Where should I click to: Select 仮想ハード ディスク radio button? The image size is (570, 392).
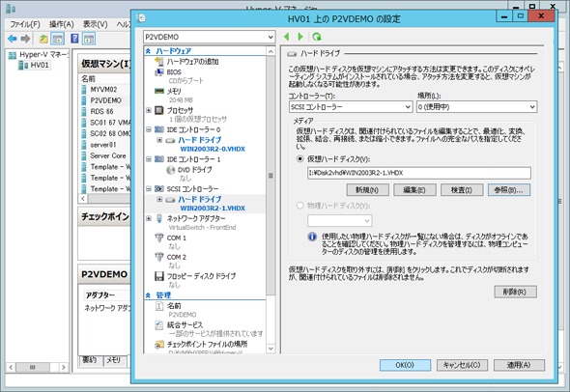(299, 158)
